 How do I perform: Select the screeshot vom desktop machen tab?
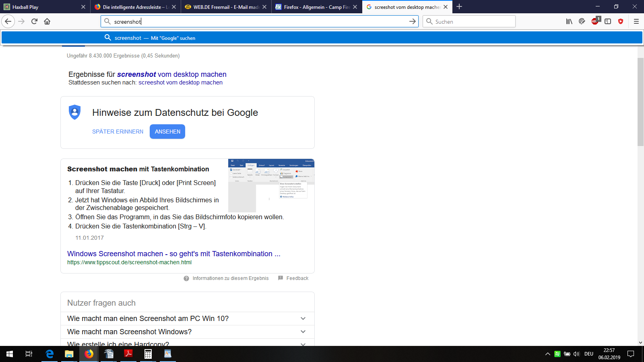[x=407, y=7]
